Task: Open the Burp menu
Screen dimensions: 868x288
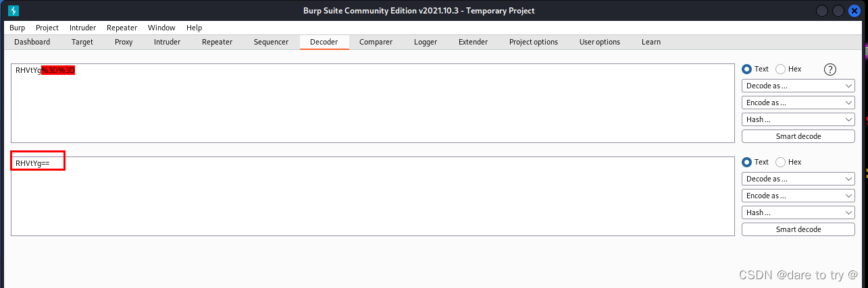Action: 17,28
